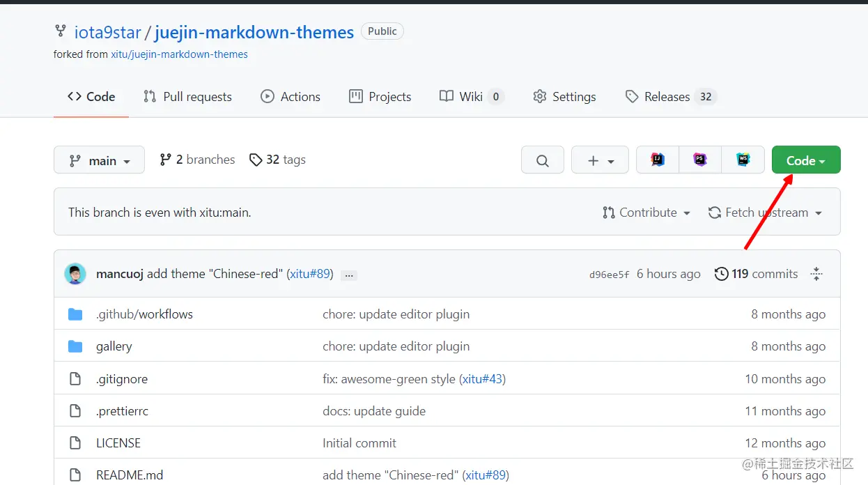The width and height of the screenshot is (868, 485).
Task: Click the history clock icon beside commits
Action: 722,274
